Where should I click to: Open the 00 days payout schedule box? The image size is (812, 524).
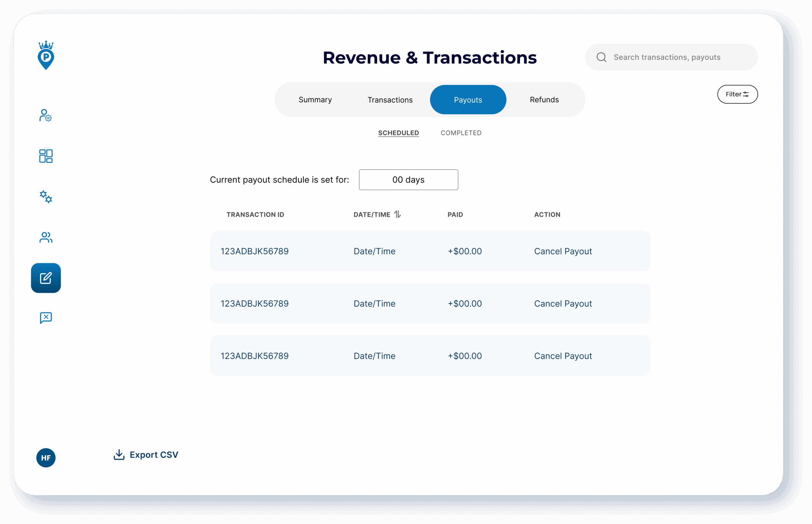(408, 180)
